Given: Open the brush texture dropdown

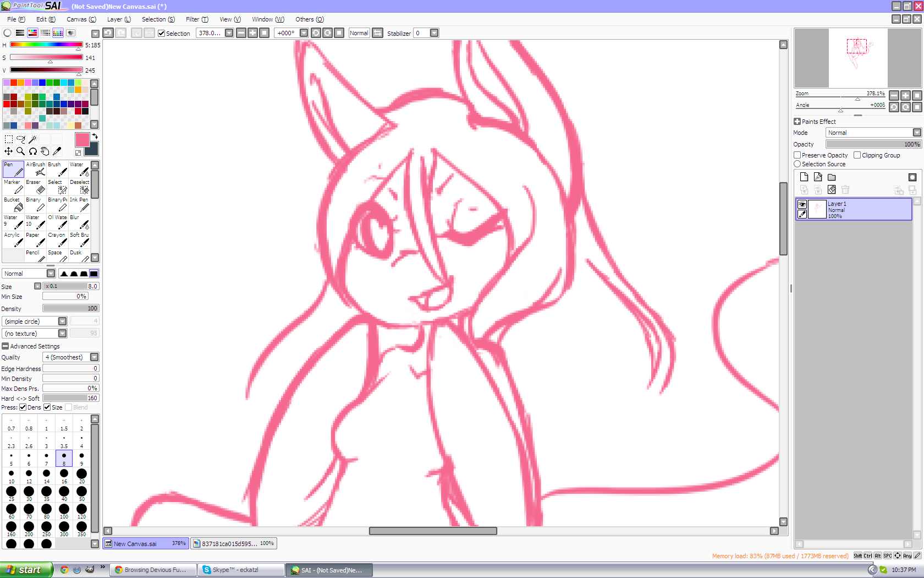Looking at the screenshot, I should pos(62,334).
